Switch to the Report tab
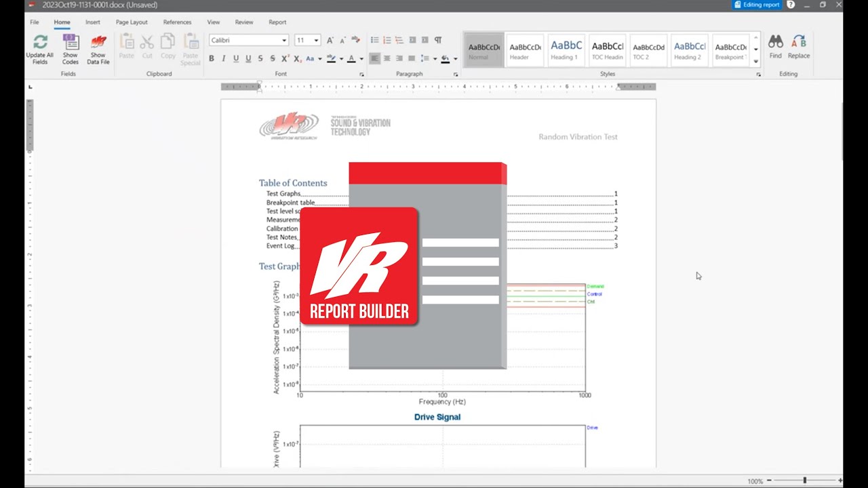This screenshot has height=488, width=868. click(277, 22)
